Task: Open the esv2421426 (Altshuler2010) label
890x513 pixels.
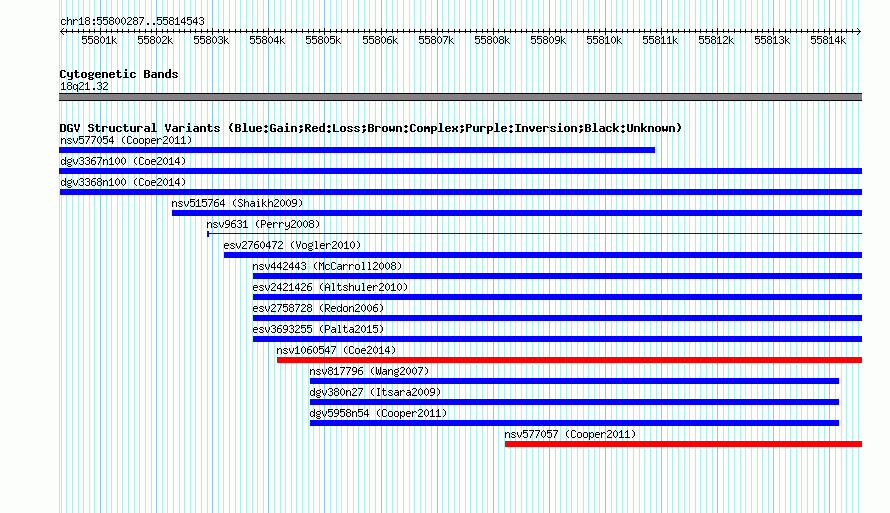Action: coord(330,287)
